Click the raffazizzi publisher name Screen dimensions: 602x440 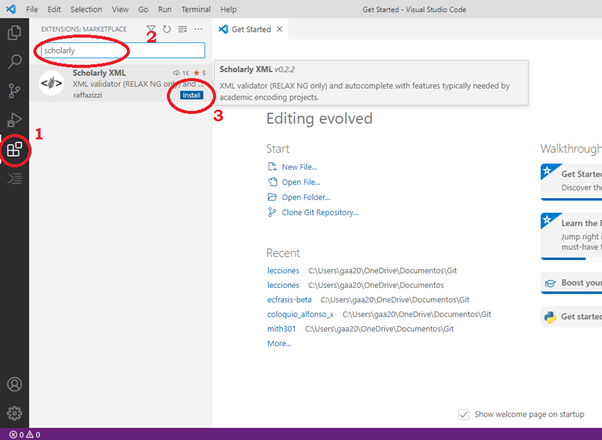click(x=88, y=95)
